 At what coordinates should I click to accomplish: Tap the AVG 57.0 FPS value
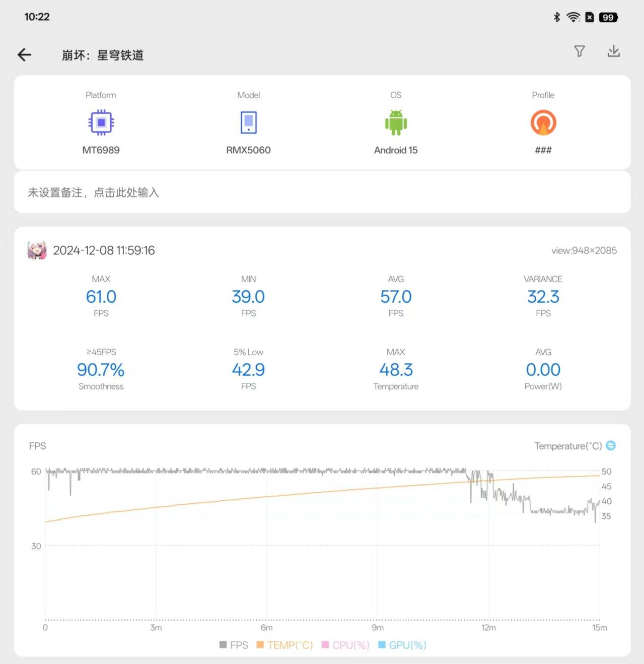click(396, 297)
